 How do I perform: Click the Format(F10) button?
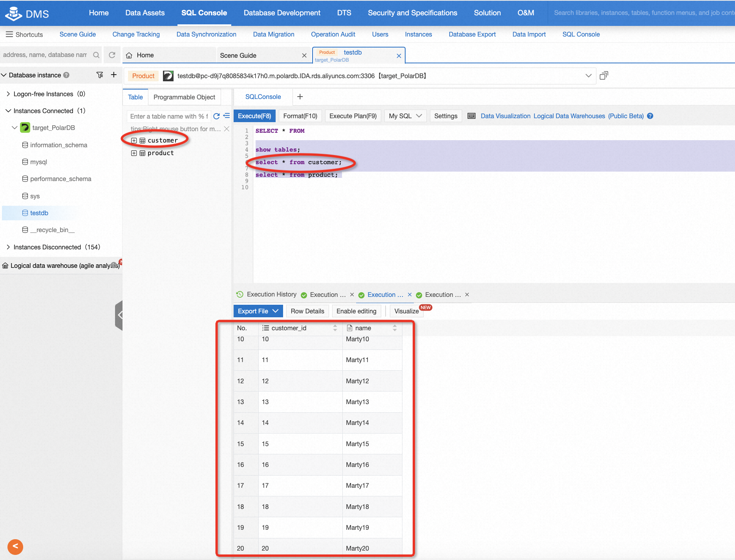tap(300, 116)
